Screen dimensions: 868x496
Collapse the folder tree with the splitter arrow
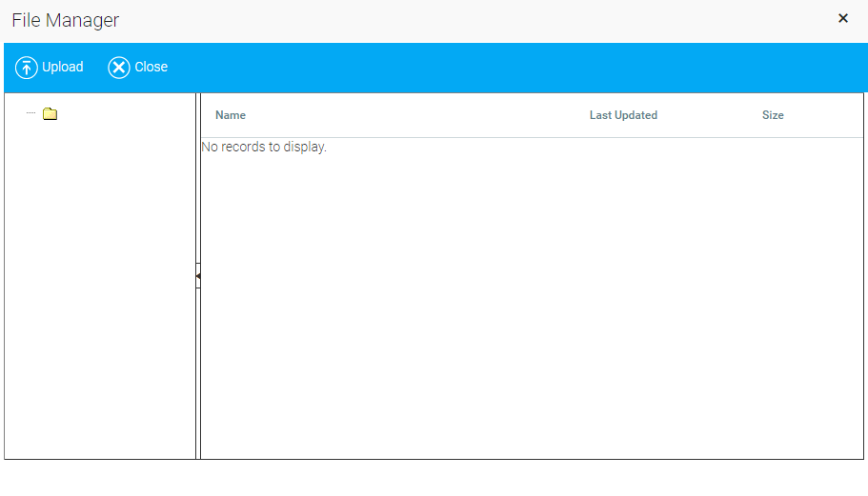pyautogui.click(x=198, y=276)
